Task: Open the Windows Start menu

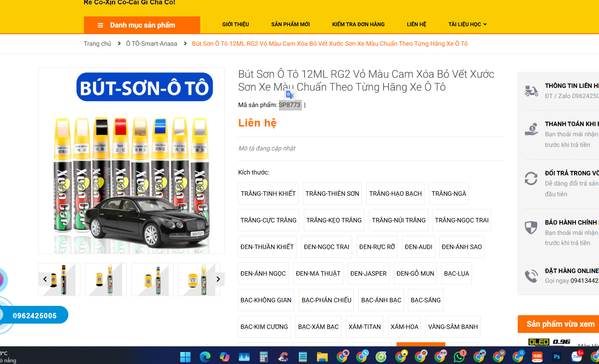Action: (x=185, y=356)
